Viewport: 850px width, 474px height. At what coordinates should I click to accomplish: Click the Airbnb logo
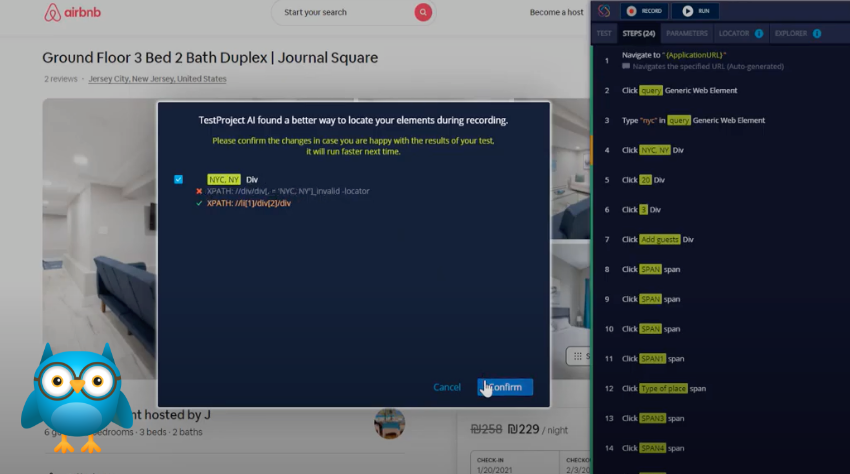pos(72,12)
